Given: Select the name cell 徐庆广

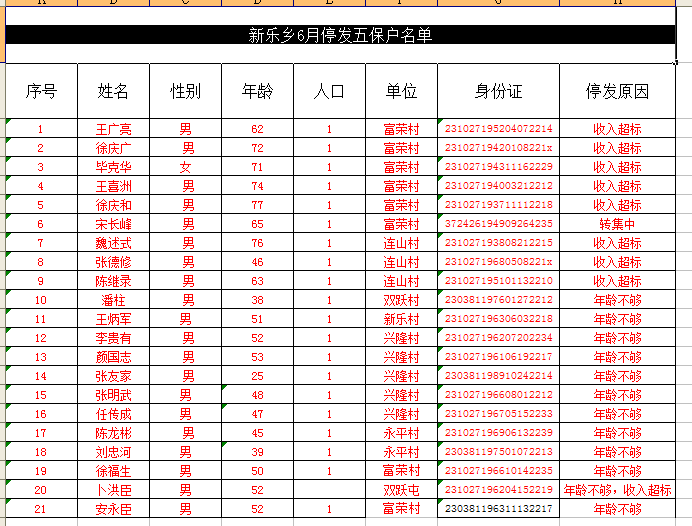Looking at the screenshot, I should tap(113, 148).
